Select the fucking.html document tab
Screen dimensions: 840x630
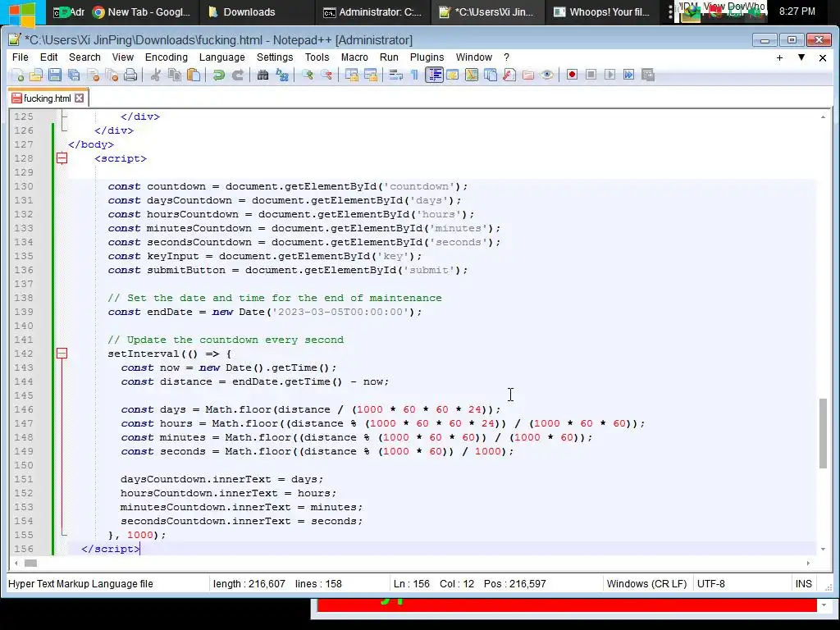[x=48, y=98]
